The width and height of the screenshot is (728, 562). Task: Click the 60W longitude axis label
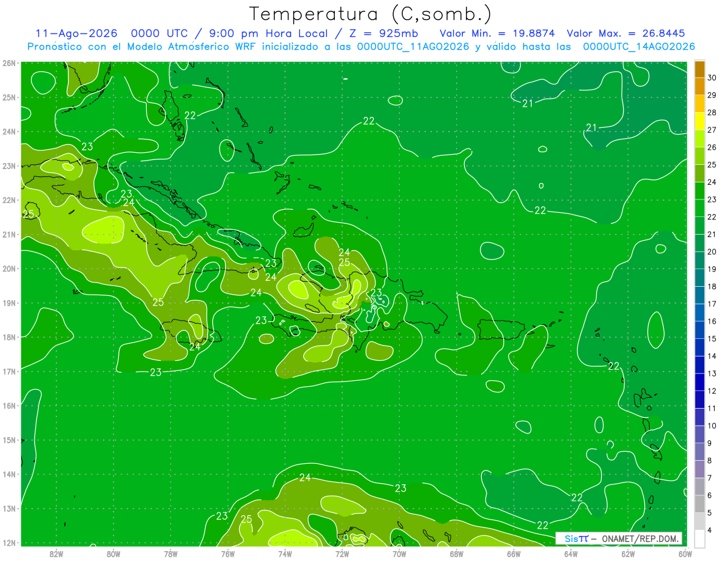685,554
